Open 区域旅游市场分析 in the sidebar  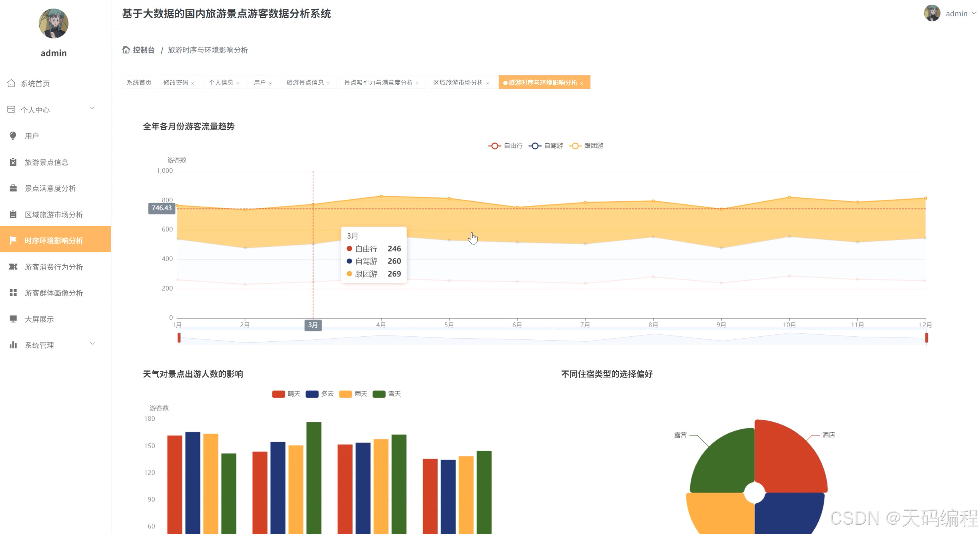coord(55,214)
